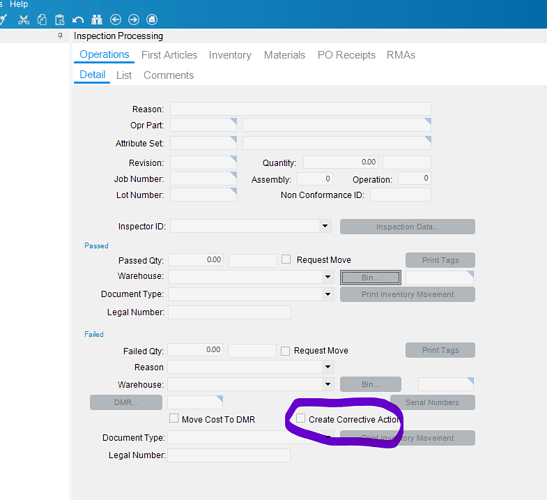Screen dimensions: 547x500
Task: Expand the Inspector ID dropdown
Action: (x=325, y=226)
